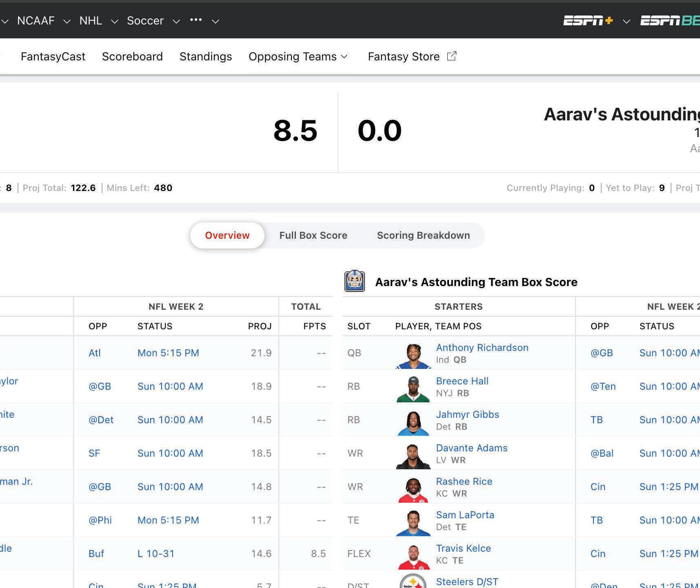Expand the NCAAF dropdown arrow

pyautogui.click(x=67, y=21)
